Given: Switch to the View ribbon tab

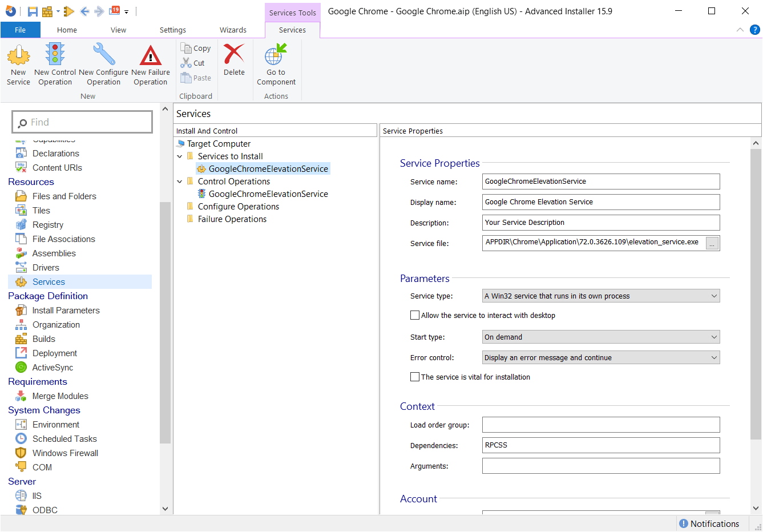Looking at the screenshot, I should tap(118, 30).
